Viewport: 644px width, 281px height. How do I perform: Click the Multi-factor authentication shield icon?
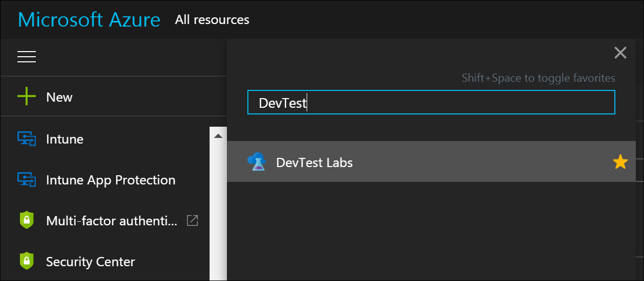27,220
